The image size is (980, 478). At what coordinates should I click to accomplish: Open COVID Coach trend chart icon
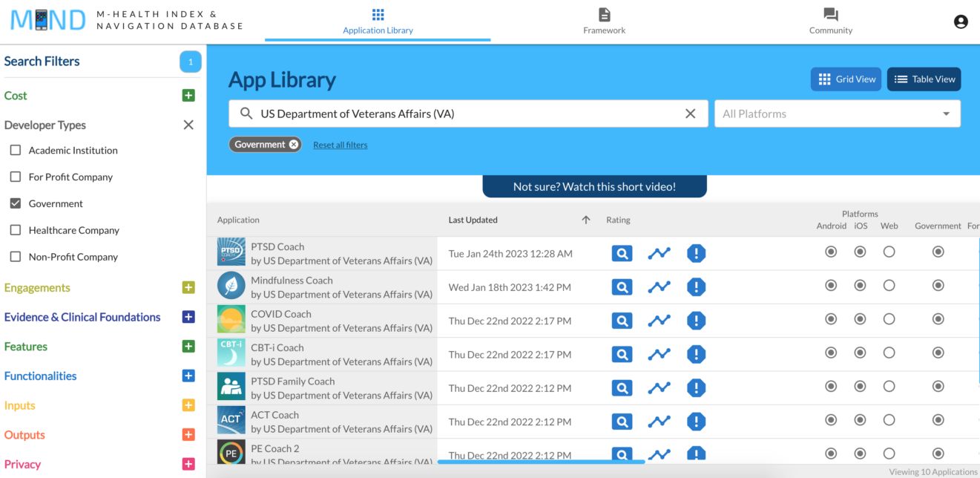pos(659,321)
